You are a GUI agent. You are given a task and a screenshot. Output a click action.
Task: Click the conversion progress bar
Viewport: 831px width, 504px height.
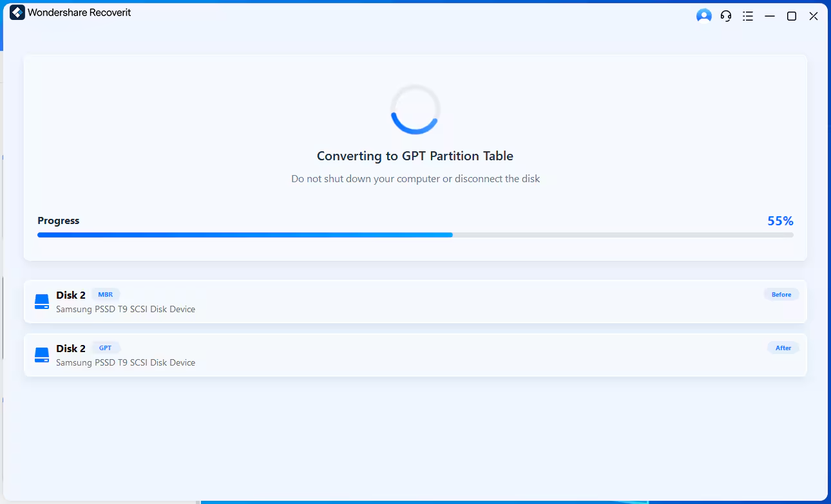coord(415,235)
